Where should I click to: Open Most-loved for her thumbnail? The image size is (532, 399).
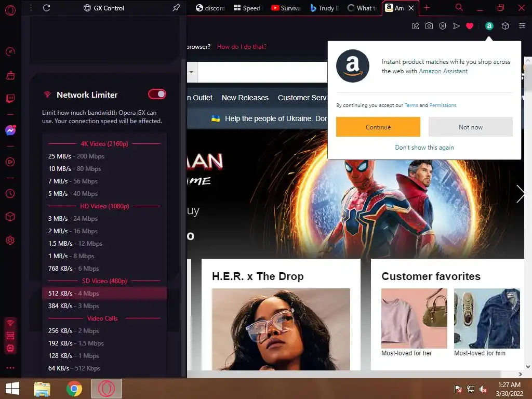click(414, 318)
